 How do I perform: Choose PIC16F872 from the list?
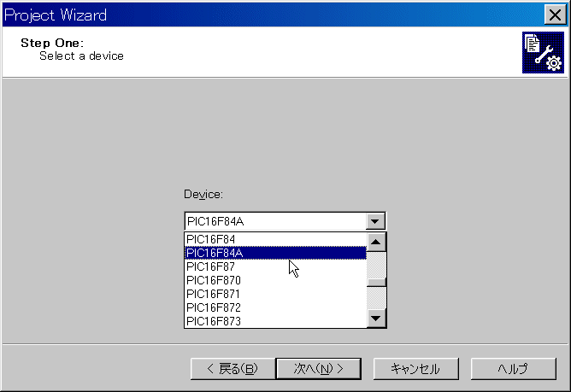[x=275, y=307]
